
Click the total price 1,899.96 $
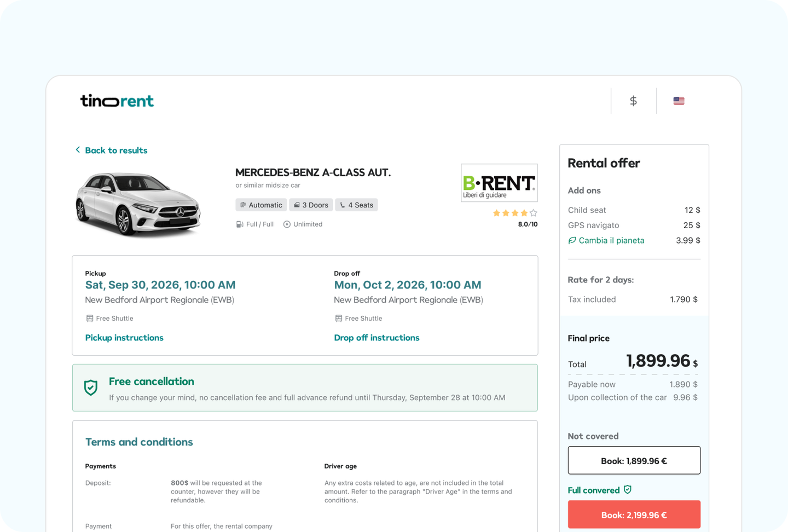pos(662,361)
